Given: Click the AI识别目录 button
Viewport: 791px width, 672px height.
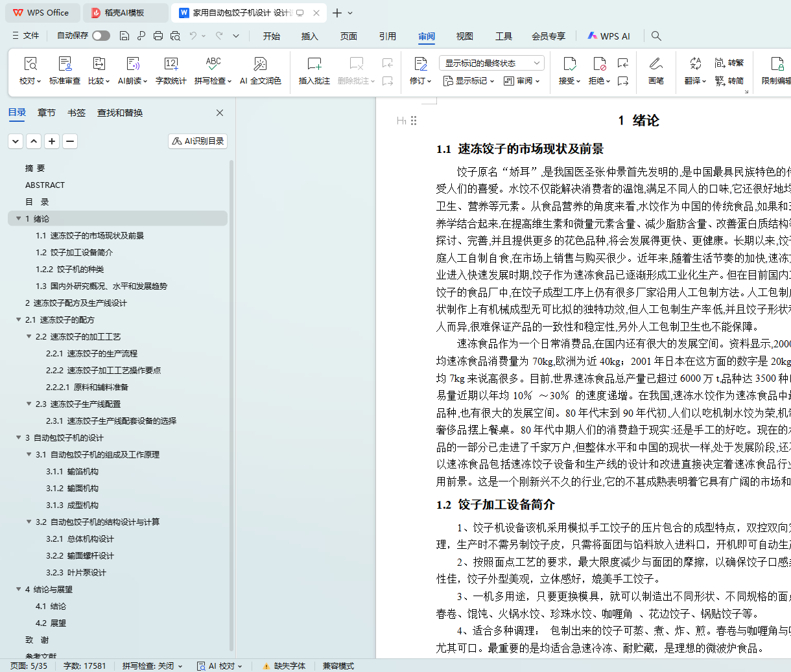Looking at the screenshot, I should 198,141.
